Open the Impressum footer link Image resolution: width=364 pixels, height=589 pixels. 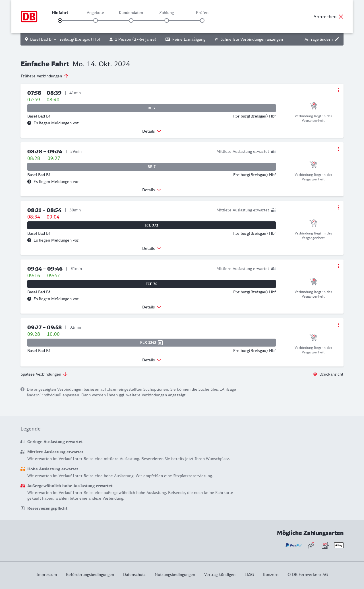(47, 574)
